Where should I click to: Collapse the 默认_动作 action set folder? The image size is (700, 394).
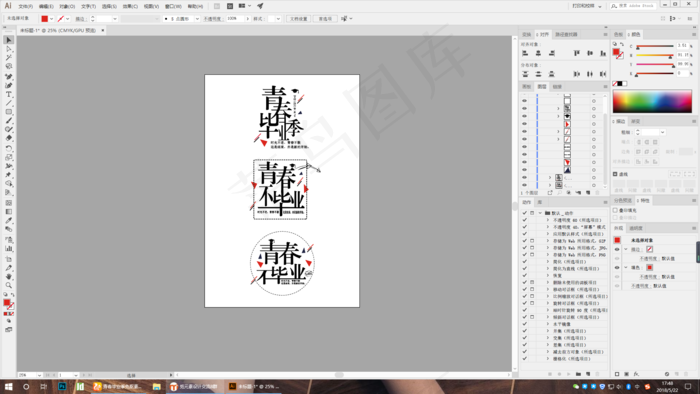(540, 213)
